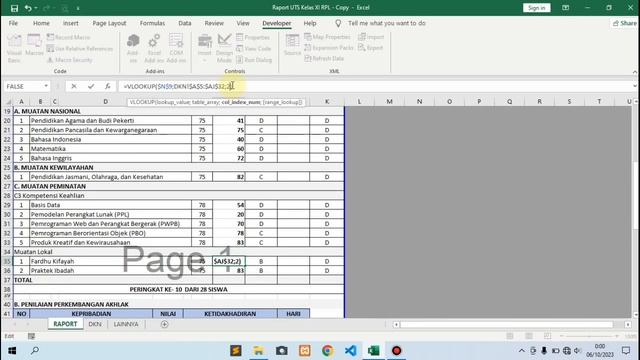Select column K header

point(327,101)
